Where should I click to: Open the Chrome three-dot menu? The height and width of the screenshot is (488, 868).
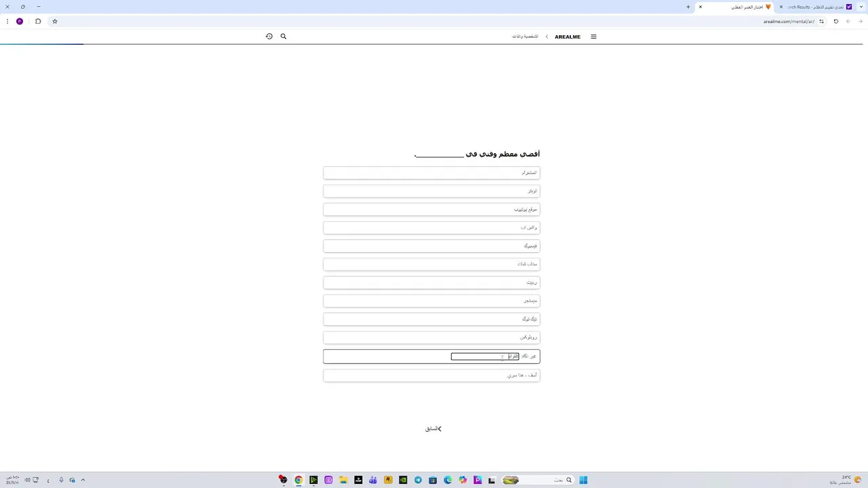7,21
